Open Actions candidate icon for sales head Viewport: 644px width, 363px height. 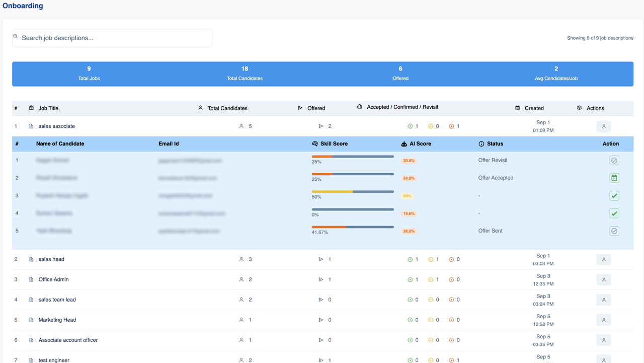[603, 259]
